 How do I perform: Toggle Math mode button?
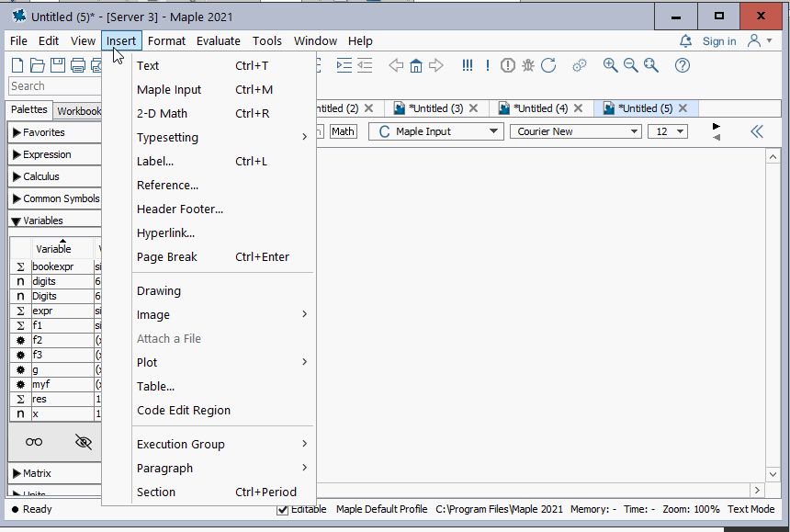(x=344, y=131)
